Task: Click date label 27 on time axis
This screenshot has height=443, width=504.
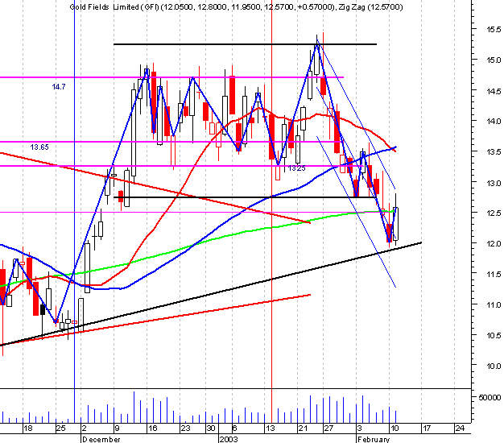Action: point(328,429)
